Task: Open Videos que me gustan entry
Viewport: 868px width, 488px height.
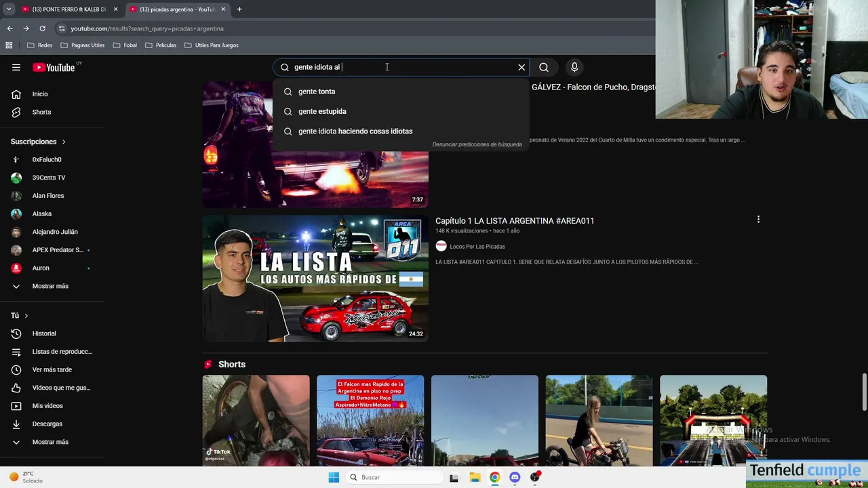Action: click(52, 388)
